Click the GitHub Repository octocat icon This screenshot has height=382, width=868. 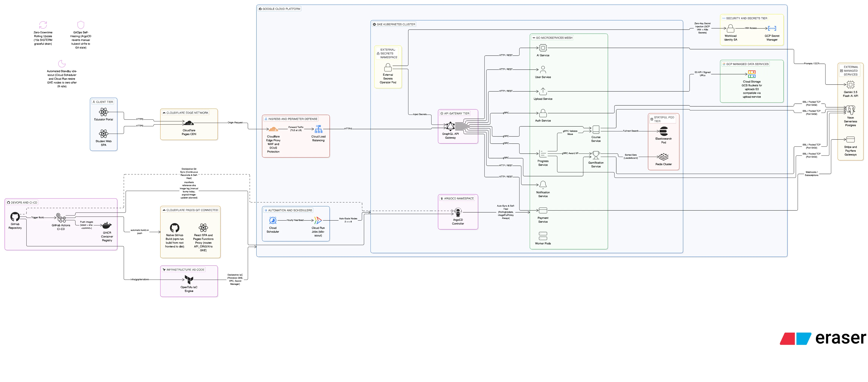click(15, 217)
